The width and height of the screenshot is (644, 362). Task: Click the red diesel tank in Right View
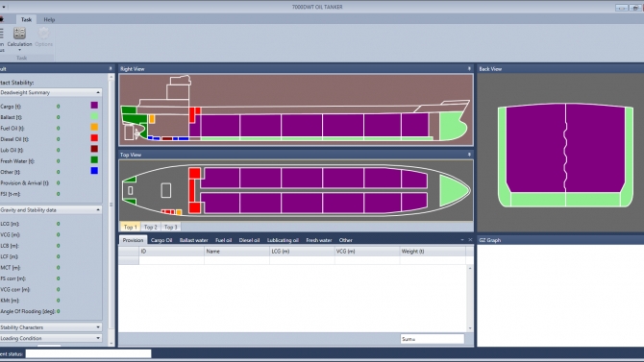coord(192,115)
